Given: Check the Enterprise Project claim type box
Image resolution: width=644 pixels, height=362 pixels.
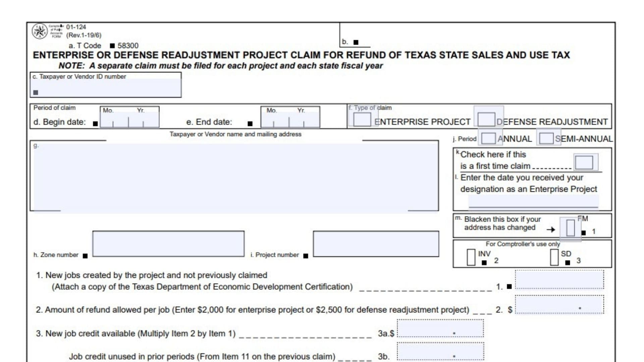Looking at the screenshot, I should coord(362,119).
